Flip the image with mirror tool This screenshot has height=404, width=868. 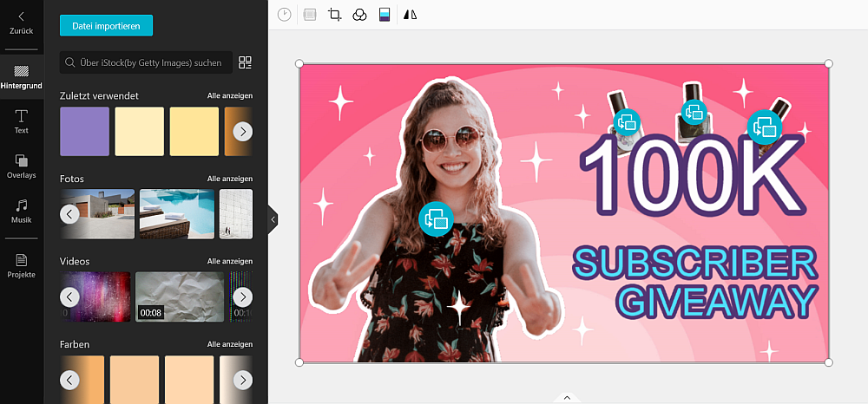coord(411,15)
